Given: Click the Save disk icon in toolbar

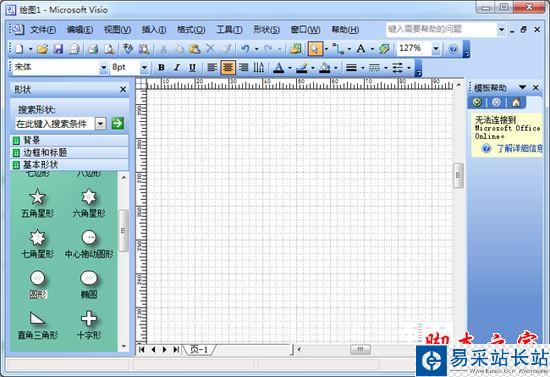Looking at the screenshot, I should point(58,49).
